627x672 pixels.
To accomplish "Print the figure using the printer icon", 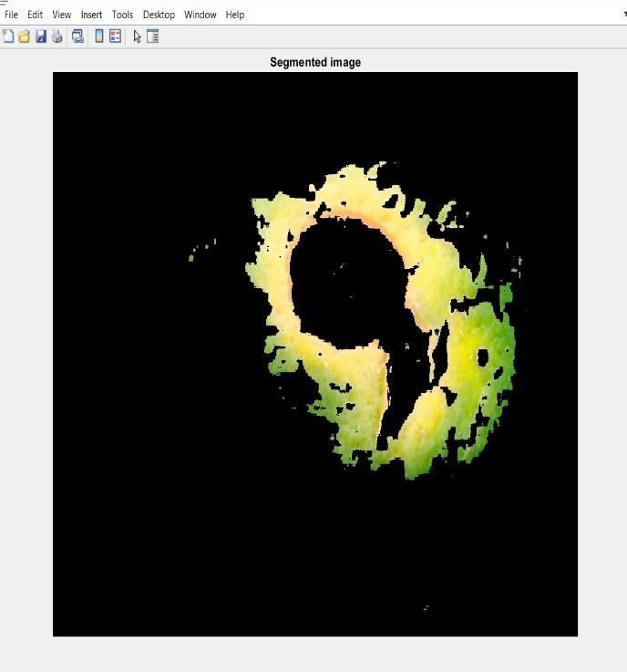I will pos(57,36).
